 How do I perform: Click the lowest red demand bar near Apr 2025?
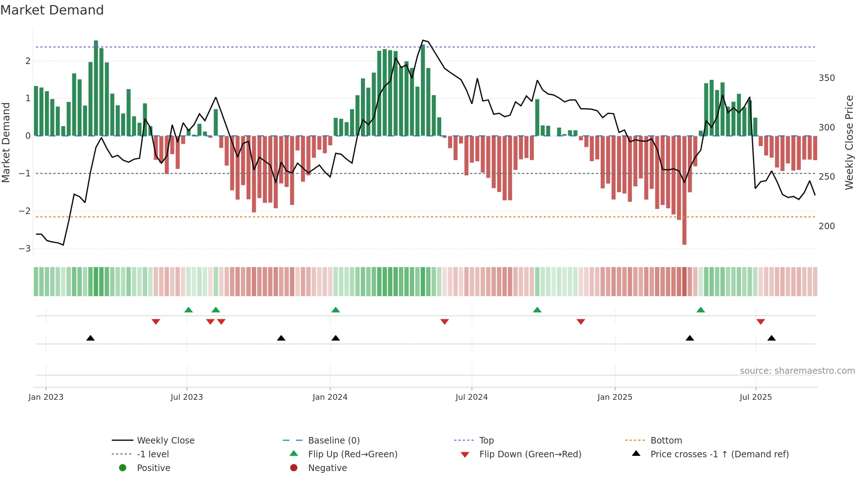click(684, 190)
